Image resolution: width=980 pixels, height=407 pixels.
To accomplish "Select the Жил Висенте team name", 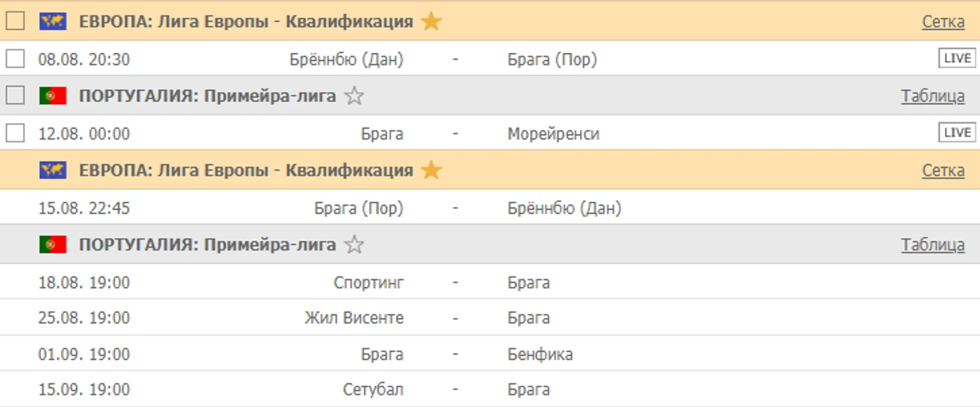I will click(354, 318).
